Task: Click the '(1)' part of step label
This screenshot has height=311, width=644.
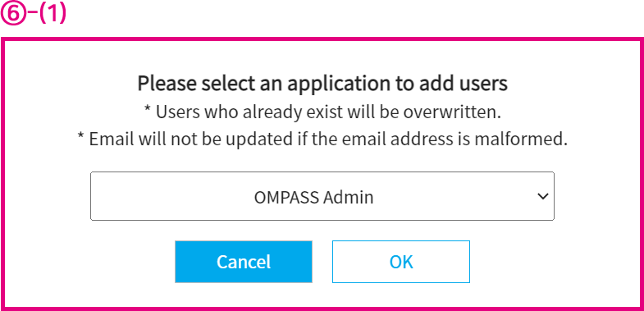Action: click(x=52, y=15)
